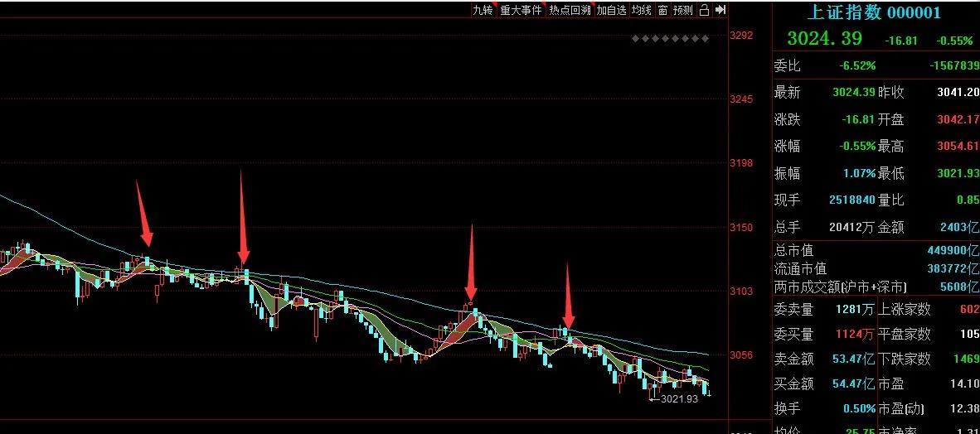Select the 委比 value -6.52%
The height and width of the screenshot is (434, 980).
pos(856,65)
